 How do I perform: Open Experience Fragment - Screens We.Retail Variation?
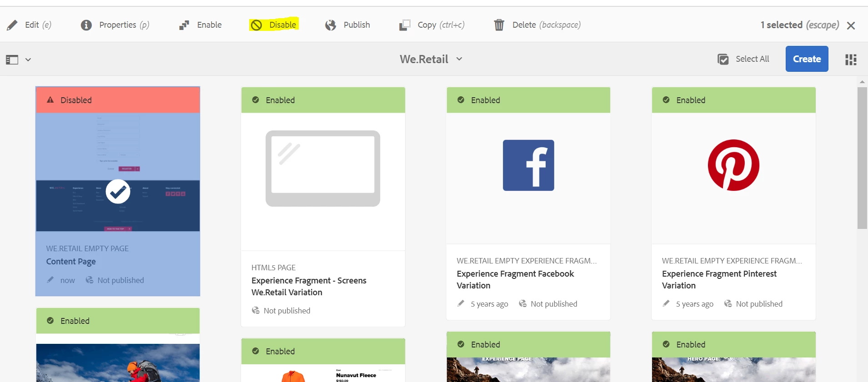(x=309, y=286)
